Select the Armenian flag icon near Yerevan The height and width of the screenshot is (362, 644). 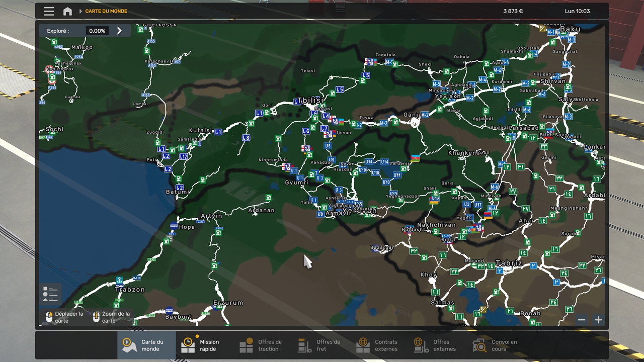click(487, 215)
